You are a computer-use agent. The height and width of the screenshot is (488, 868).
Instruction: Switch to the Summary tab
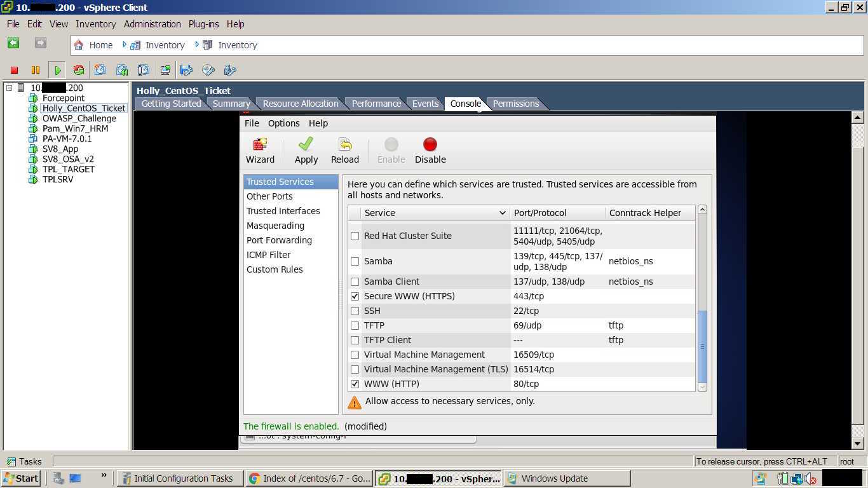pos(231,104)
